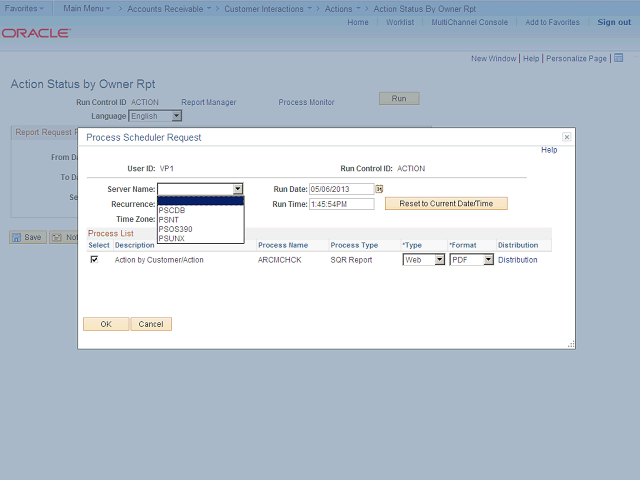Toggle the Action by Customer/Action select checkbox
640x480 pixels.
click(x=94, y=260)
